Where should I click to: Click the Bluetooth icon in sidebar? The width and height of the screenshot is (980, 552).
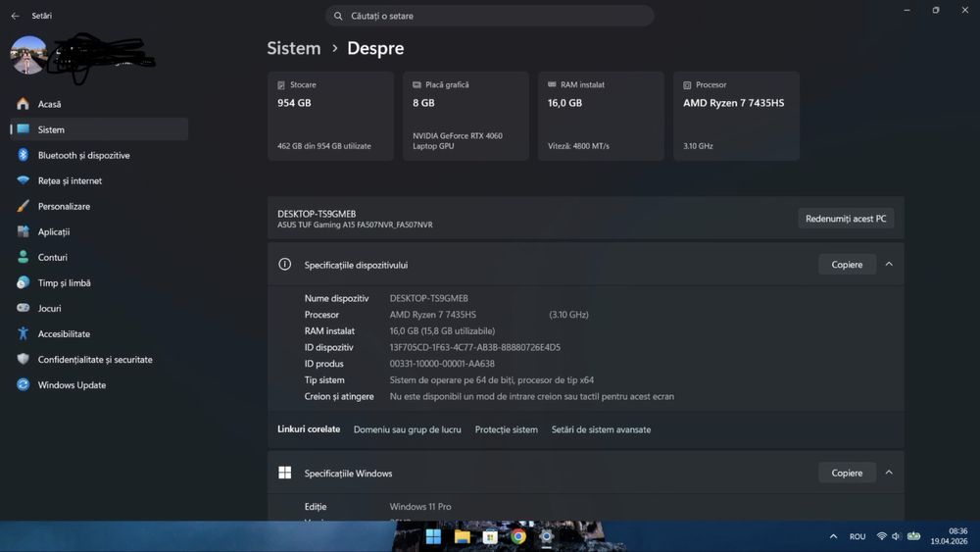click(24, 154)
